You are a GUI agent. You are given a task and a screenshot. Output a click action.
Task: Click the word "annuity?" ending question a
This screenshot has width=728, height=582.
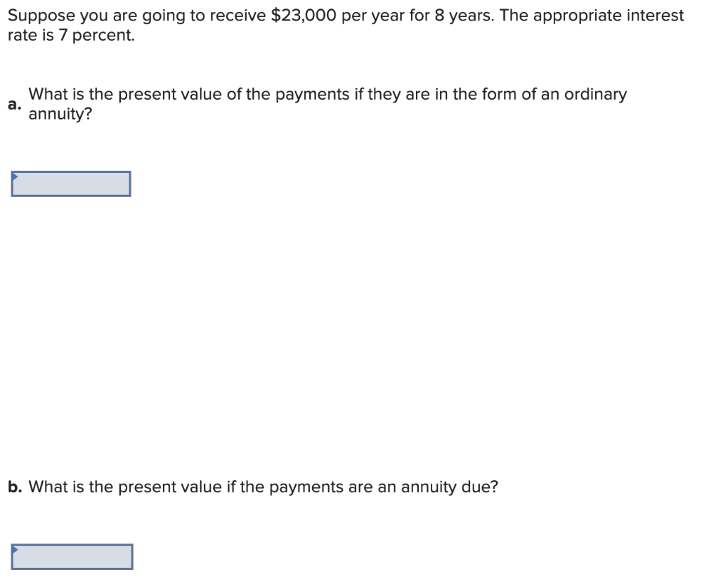pyautogui.click(x=60, y=115)
